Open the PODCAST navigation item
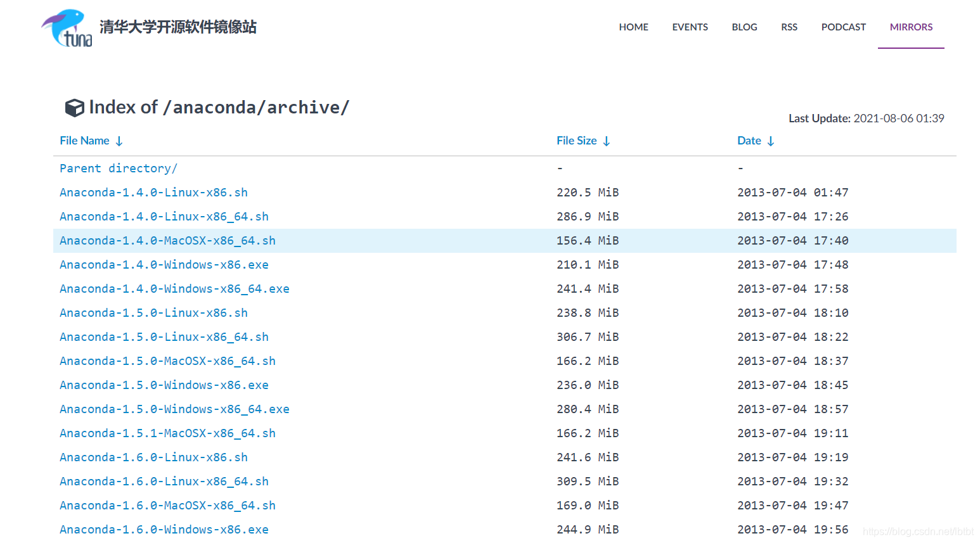This screenshot has height=543, width=980. pyautogui.click(x=843, y=27)
